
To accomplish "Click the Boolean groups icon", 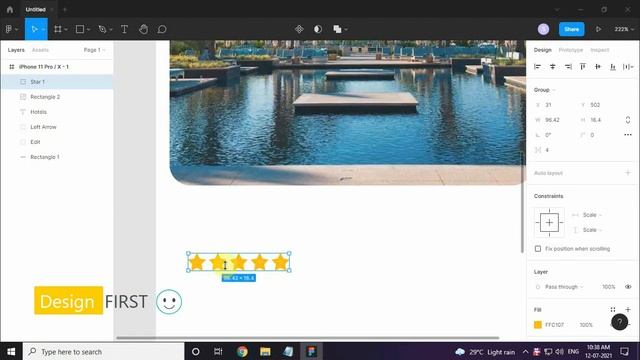I will pyautogui.click(x=337, y=29).
